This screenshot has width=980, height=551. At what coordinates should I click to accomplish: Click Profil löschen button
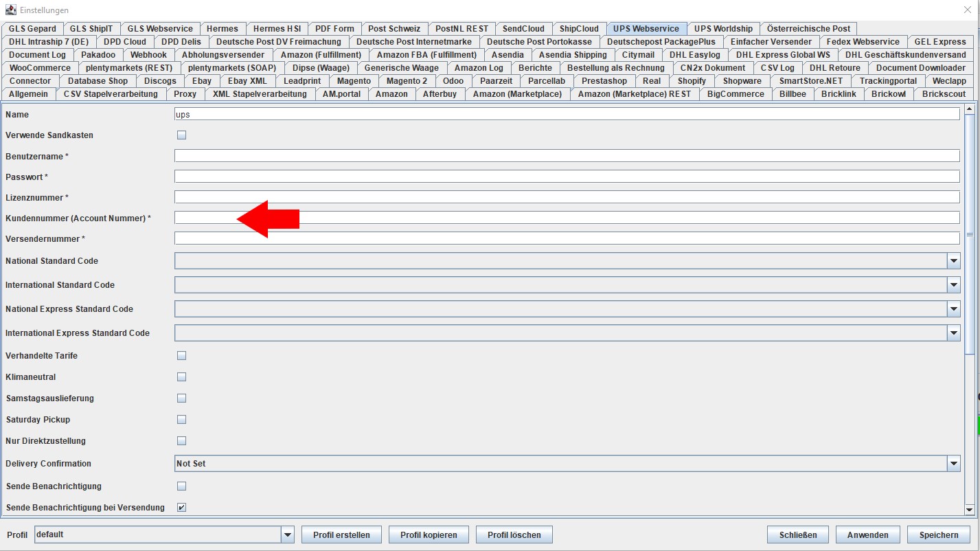[514, 535]
